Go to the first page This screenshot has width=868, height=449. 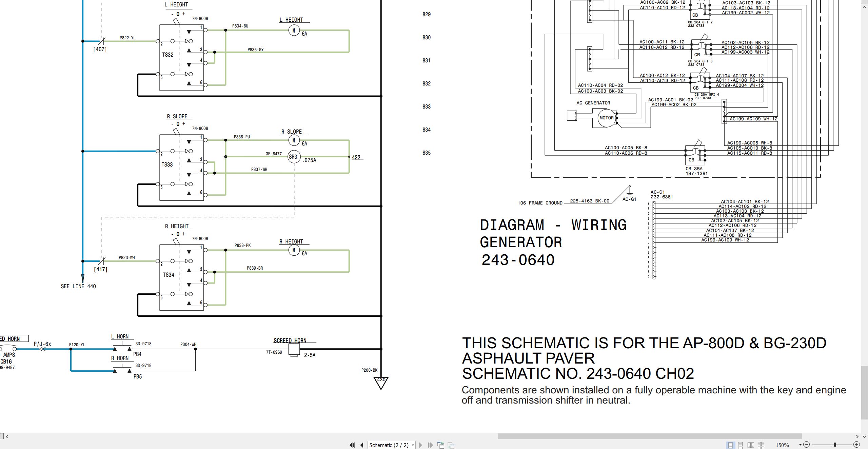pyautogui.click(x=352, y=445)
